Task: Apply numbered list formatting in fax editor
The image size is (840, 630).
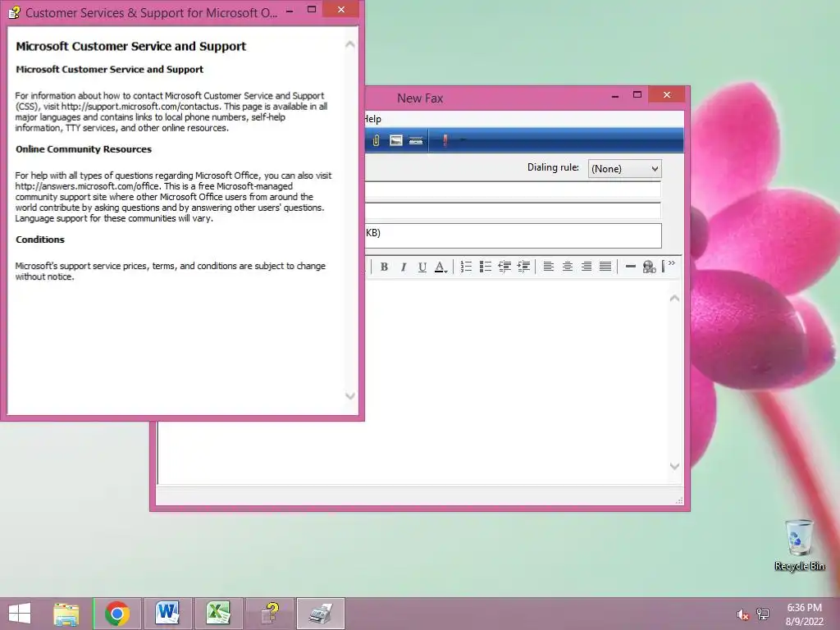Action: tap(466, 267)
